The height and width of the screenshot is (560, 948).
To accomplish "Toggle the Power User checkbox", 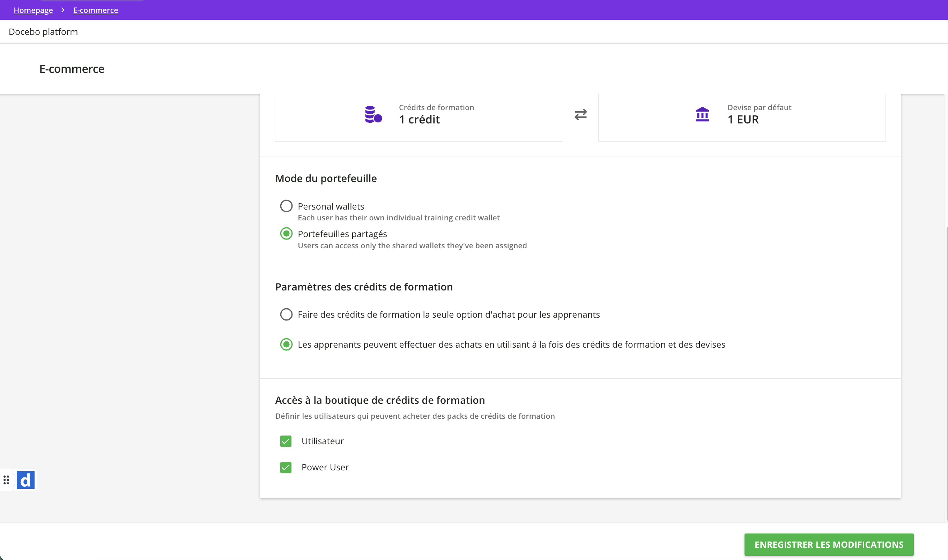I will click(286, 468).
